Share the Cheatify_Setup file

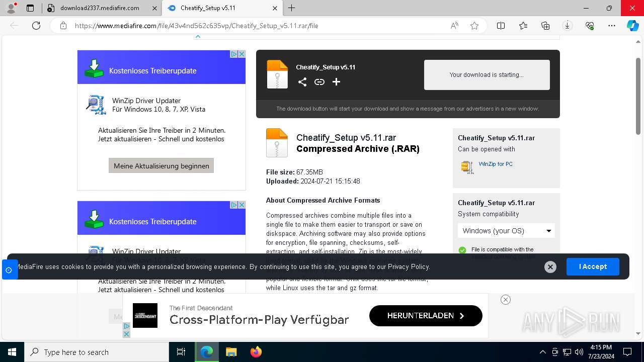coord(302,82)
